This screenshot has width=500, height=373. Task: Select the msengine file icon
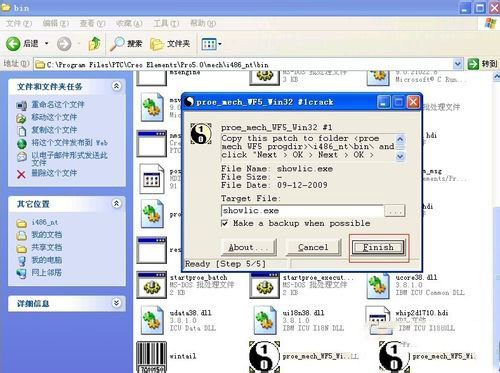click(x=151, y=78)
